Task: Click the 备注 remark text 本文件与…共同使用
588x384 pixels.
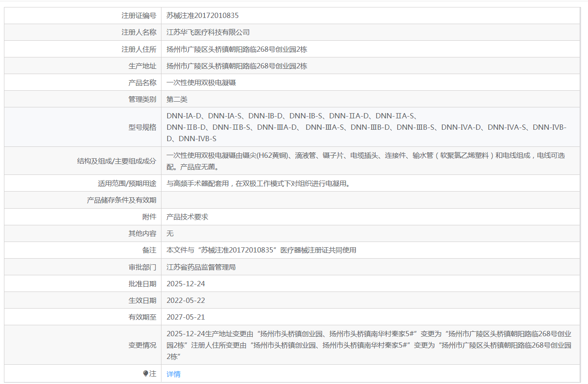Action: pos(262,250)
